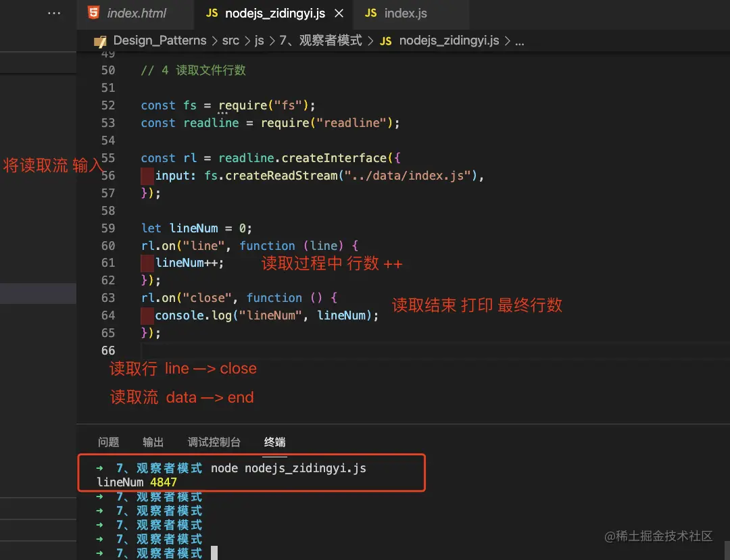This screenshot has width=730, height=560.
Task: Open the 问题 panel tab
Action: point(108,442)
